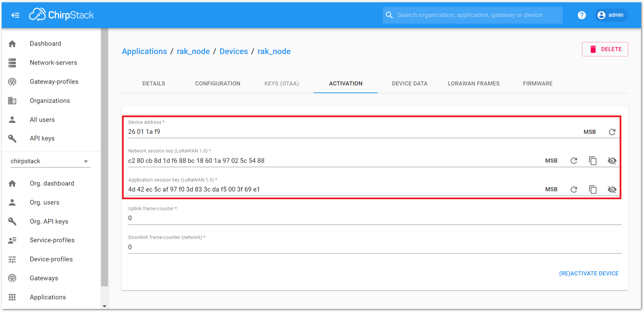Viewport: 644px width, 312px height.
Task: Click the sidebar vertical scrollbar
Action: coord(104,158)
